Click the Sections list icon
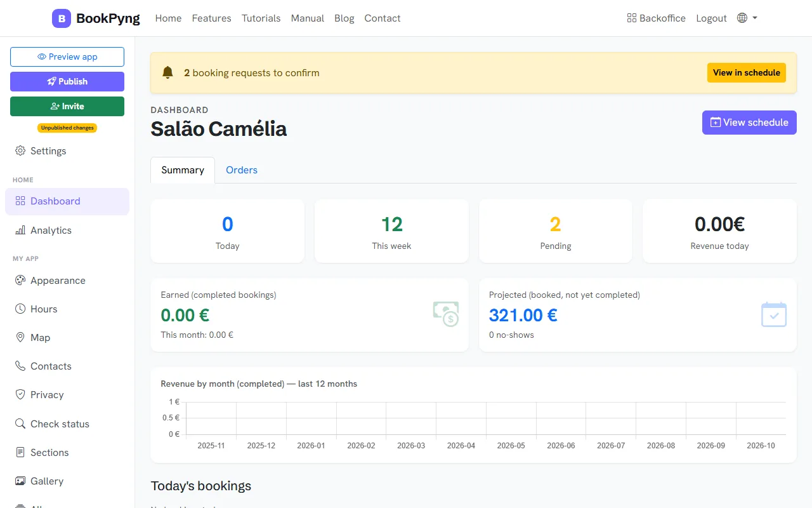 (20, 453)
